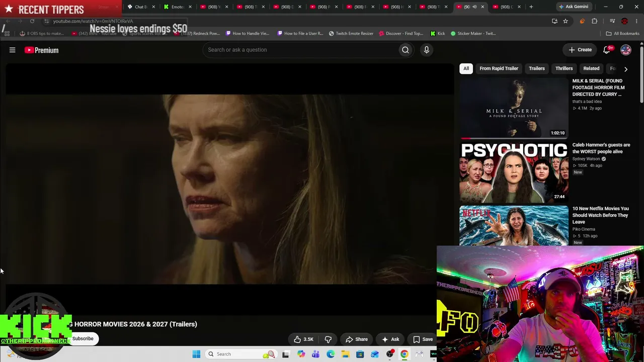Open the Kick bookmark

pyautogui.click(x=438, y=34)
